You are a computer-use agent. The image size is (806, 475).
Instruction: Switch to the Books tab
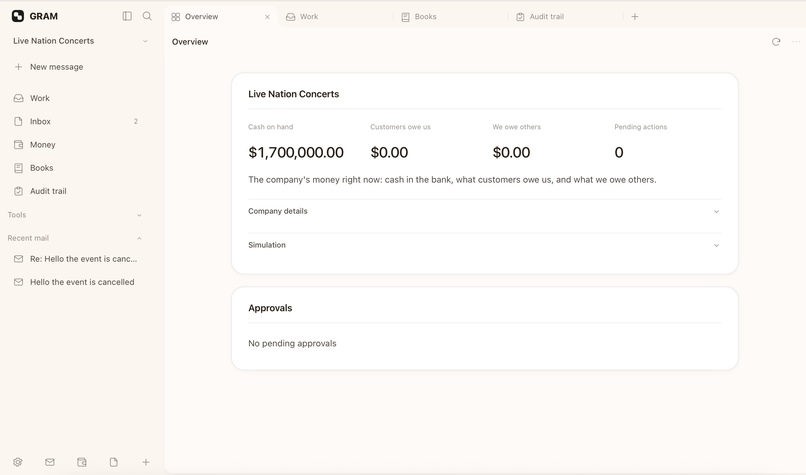click(x=452, y=16)
